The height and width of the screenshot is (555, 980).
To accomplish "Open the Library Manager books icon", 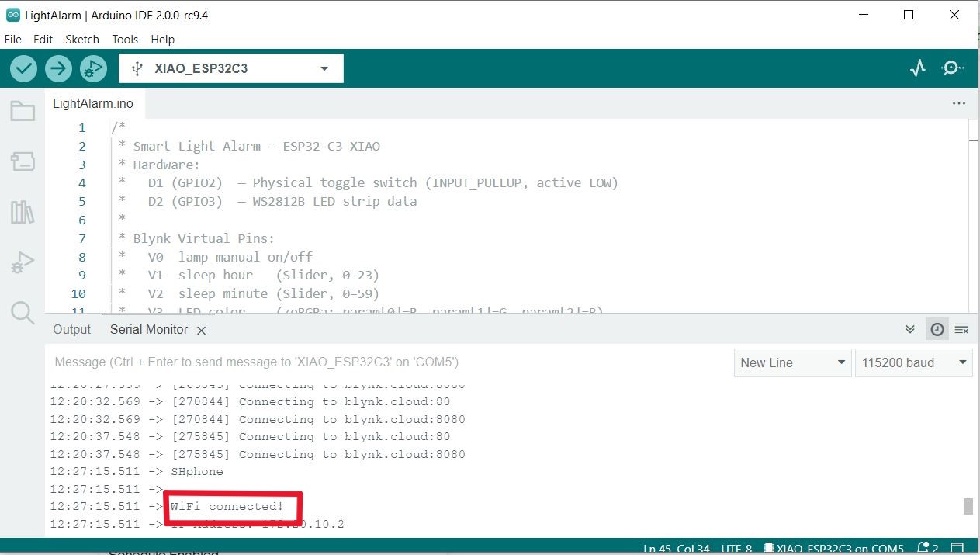I will click(x=23, y=212).
